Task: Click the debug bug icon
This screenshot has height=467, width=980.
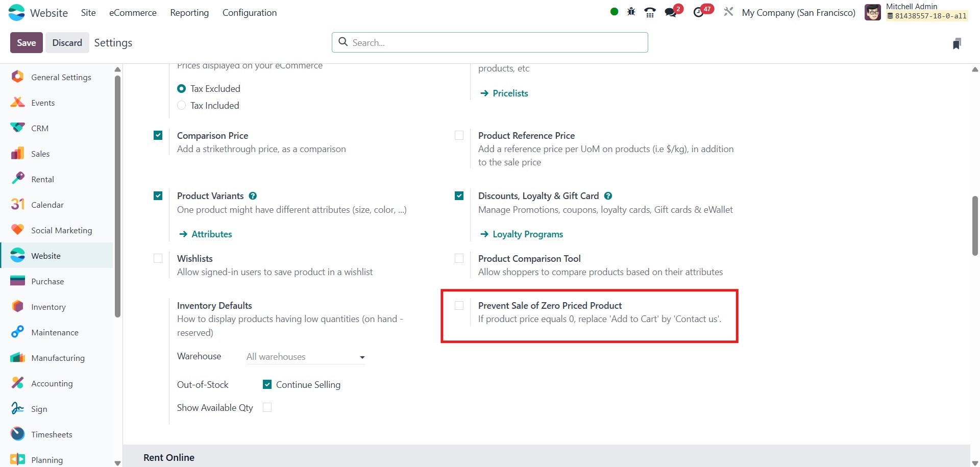Action: (x=631, y=12)
